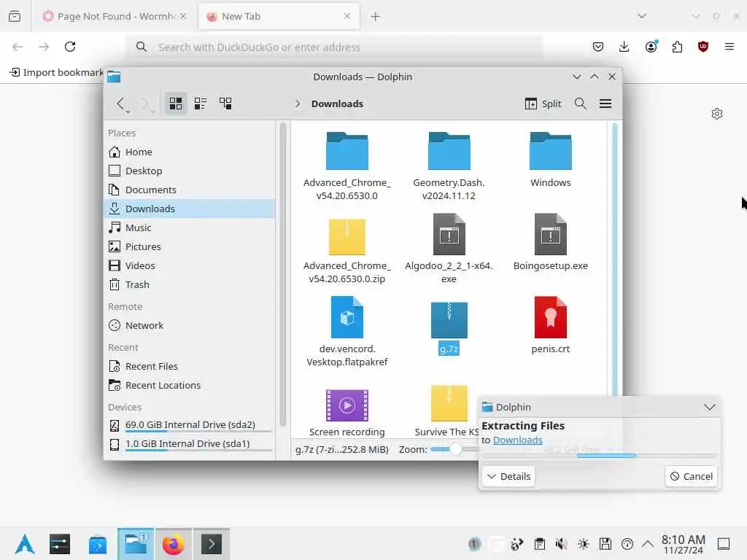This screenshot has width=747, height=560.
Task: Select the red .crt certificate file
Action: tap(550, 326)
